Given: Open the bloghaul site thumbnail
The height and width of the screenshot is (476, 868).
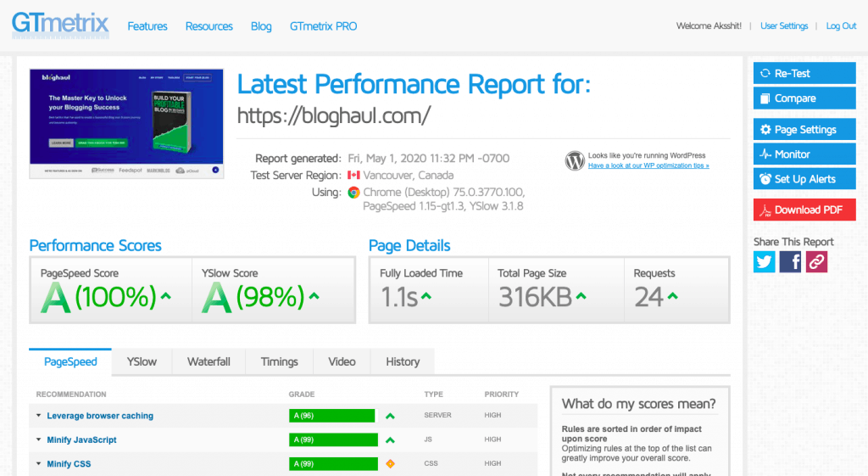Looking at the screenshot, I should [126, 123].
